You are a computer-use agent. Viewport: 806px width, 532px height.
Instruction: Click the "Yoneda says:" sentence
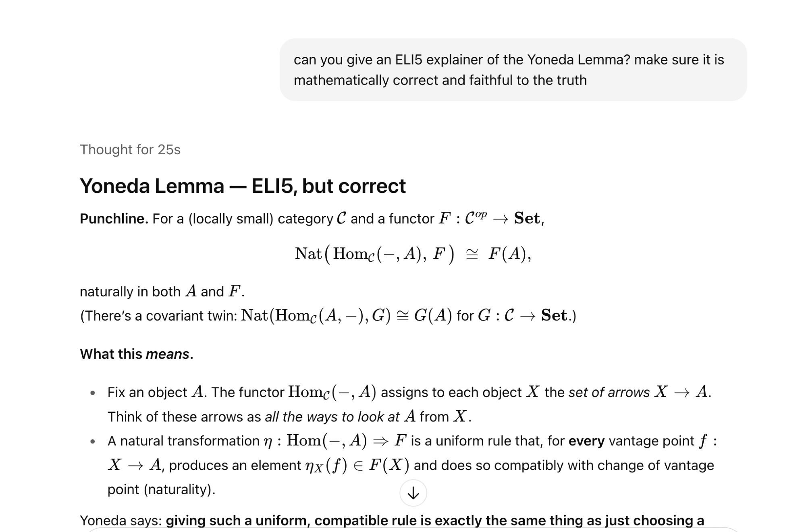pyautogui.click(x=120, y=520)
